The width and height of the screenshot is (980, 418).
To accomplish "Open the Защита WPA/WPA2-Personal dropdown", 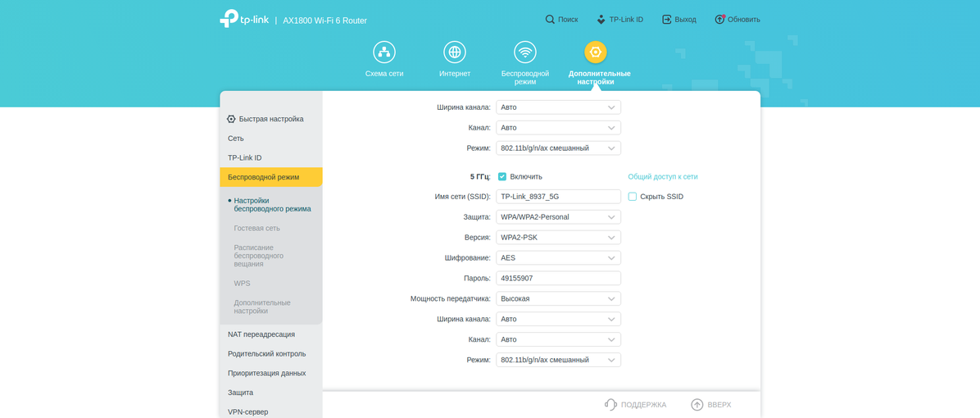I will click(x=558, y=217).
